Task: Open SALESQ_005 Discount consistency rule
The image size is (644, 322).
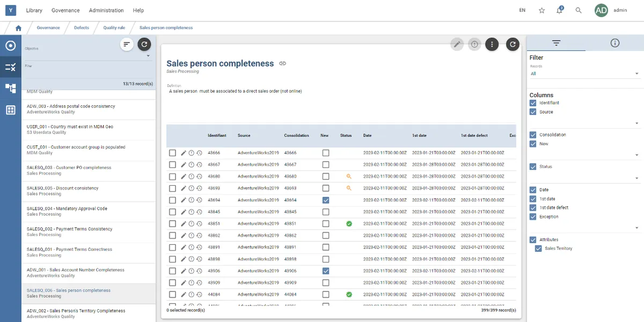Action: (89, 191)
